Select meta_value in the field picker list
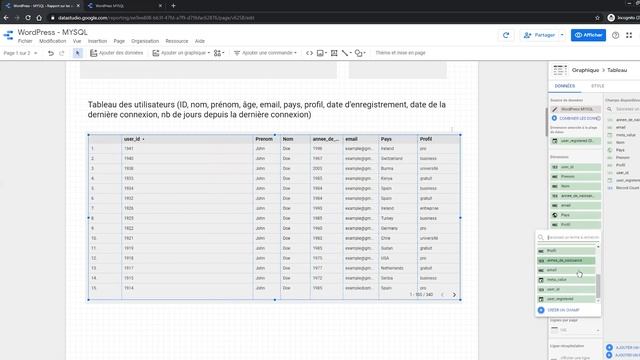Image resolution: width=640 pixels, height=360 pixels. 566,280
